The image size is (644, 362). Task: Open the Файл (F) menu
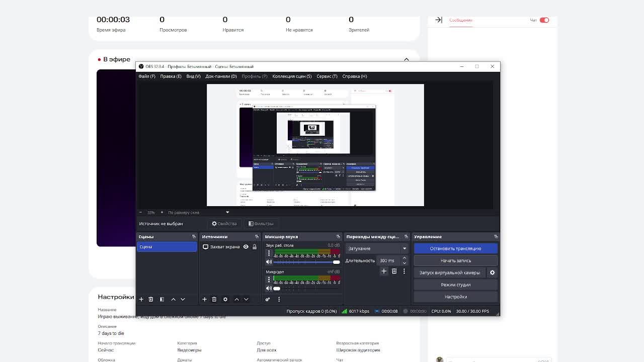pyautogui.click(x=147, y=76)
